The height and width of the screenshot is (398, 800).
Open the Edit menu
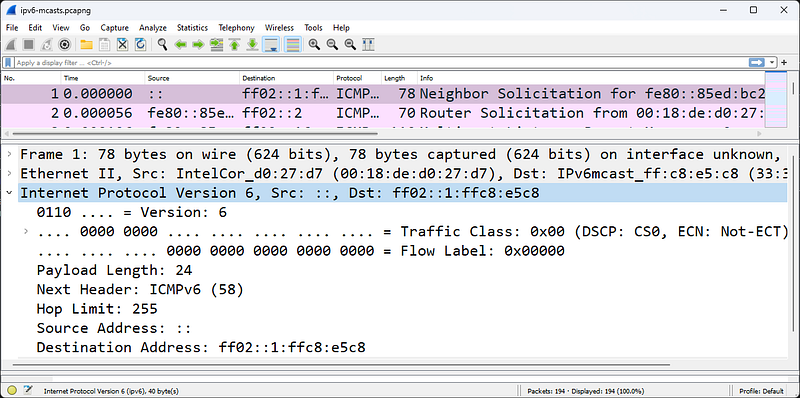pyautogui.click(x=35, y=28)
